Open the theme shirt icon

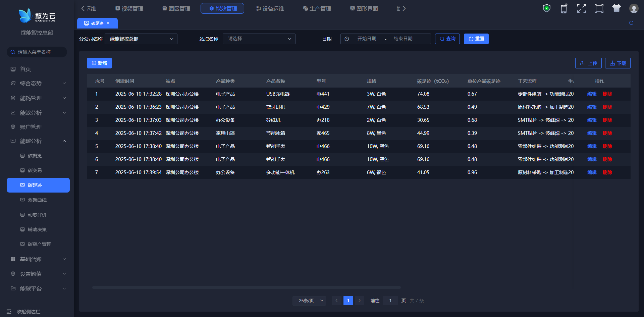[x=616, y=8]
